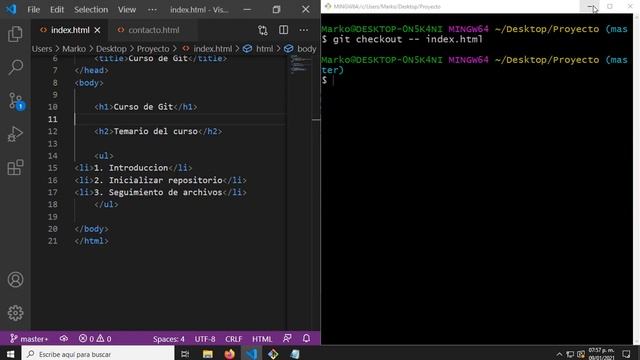Click line number 19 in the gutter
640x360 pixels.
(x=53, y=217)
